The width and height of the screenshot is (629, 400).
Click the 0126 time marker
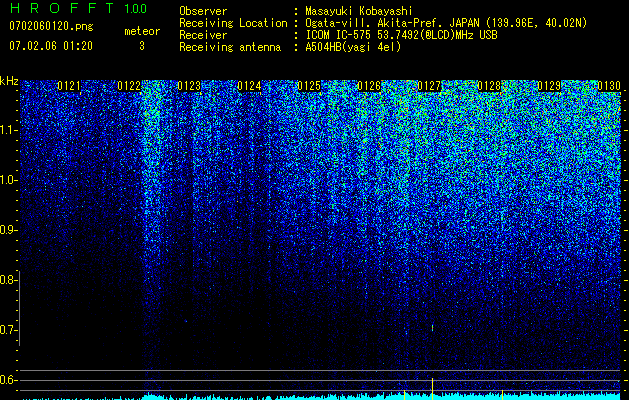[x=369, y=86]
